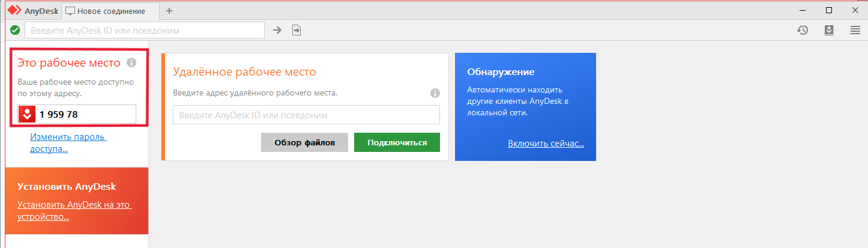Screen dimensions: 868x248
Task: Click the address book download icon
Action: point(829,30)
